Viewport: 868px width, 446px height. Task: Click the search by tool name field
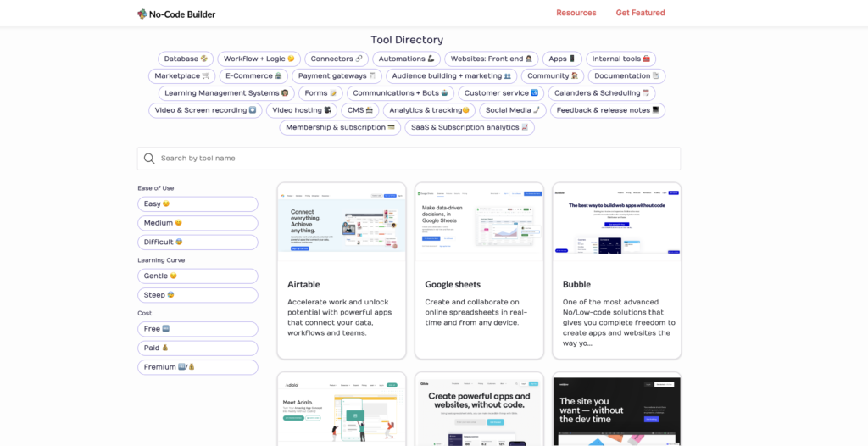pos(415,159)
